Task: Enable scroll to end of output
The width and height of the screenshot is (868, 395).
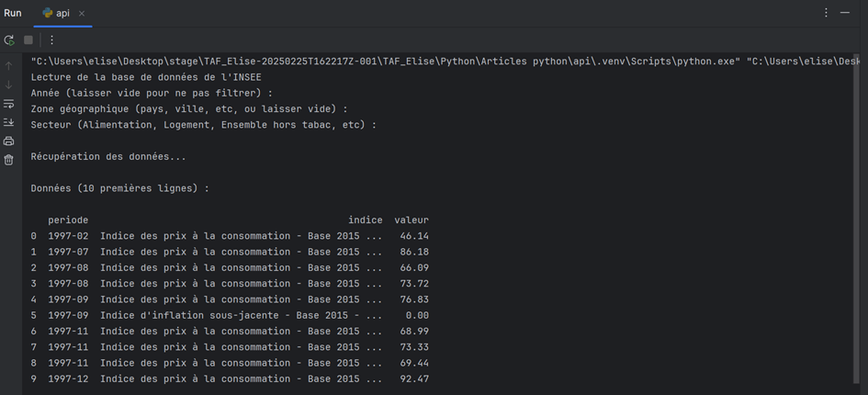Action: click(8, 122)
